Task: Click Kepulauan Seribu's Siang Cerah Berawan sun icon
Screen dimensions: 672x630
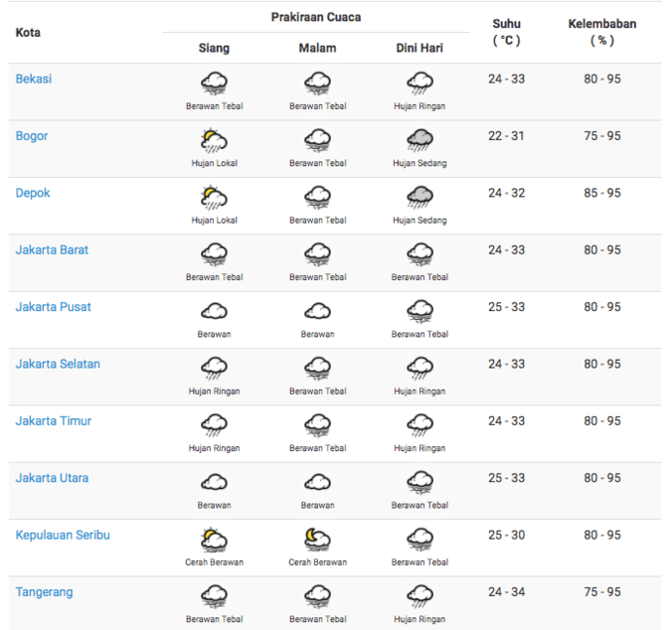Action: (x=214, y=540)
